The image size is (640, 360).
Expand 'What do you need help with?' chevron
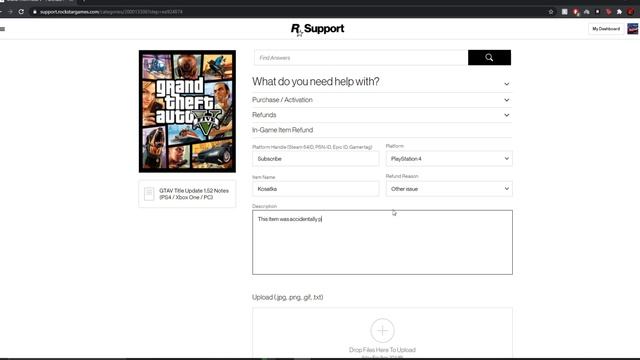pos(507,84)
